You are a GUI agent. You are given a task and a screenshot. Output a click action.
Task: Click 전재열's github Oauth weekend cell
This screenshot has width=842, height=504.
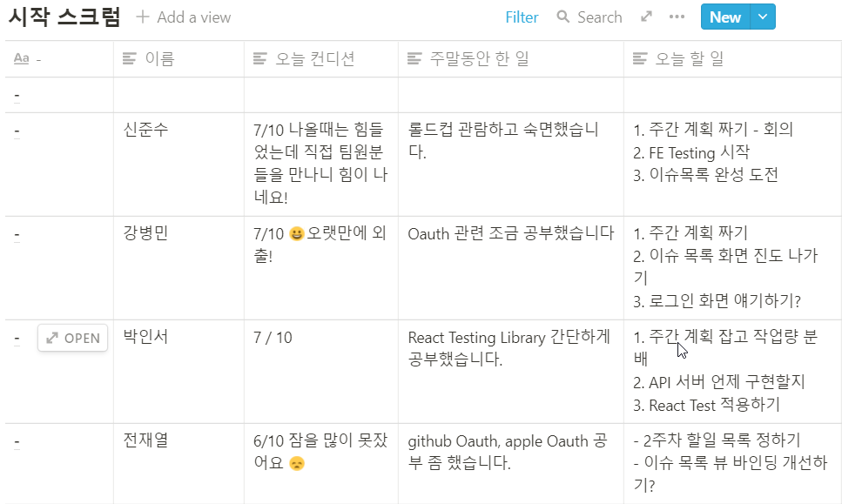pos(509,451)
